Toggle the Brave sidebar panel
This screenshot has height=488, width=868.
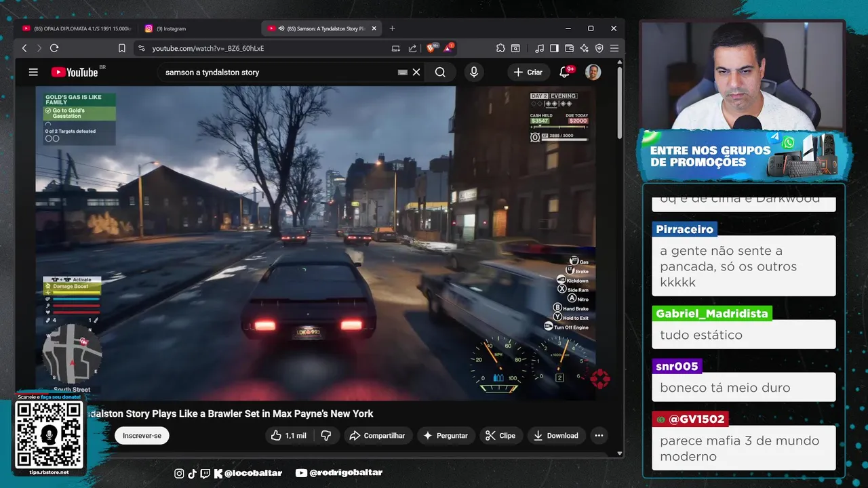point(554,48)
